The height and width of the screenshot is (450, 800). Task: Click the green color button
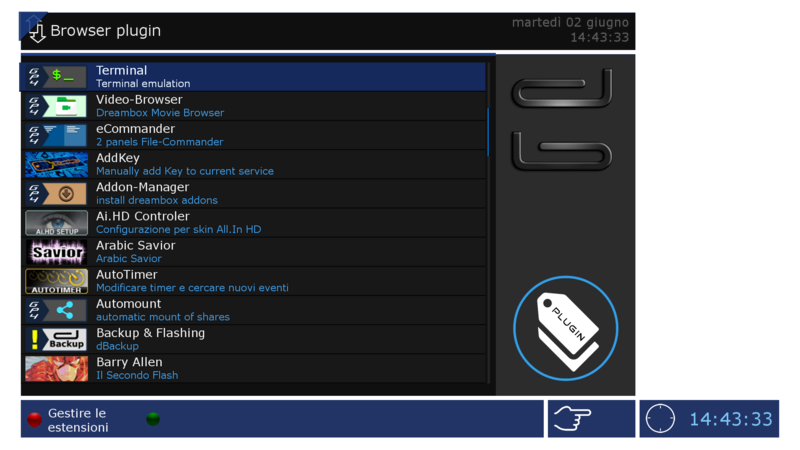153,419
